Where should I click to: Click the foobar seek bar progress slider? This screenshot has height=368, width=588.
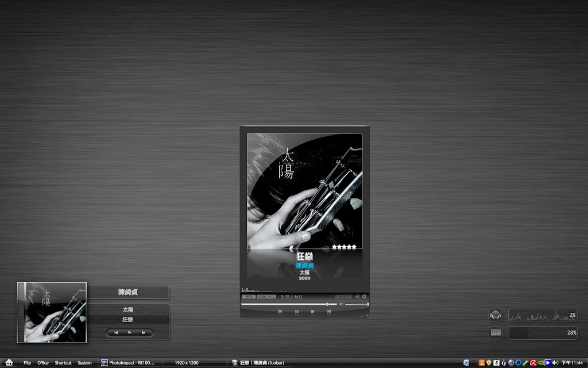click(x=289, y=304)
